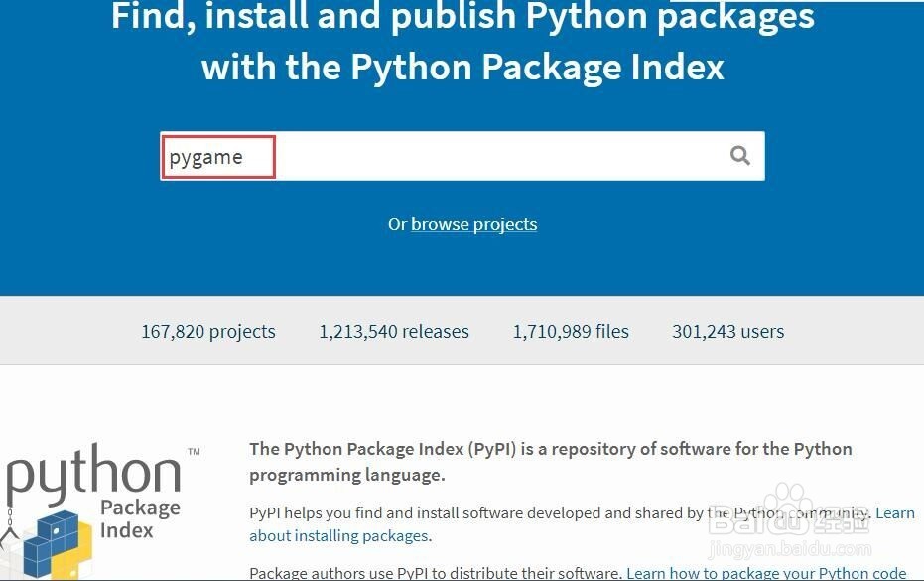This screenshot has height=581, width=924.
Task: Click the empty area inside the search box
Action: (x=496, y=157)
